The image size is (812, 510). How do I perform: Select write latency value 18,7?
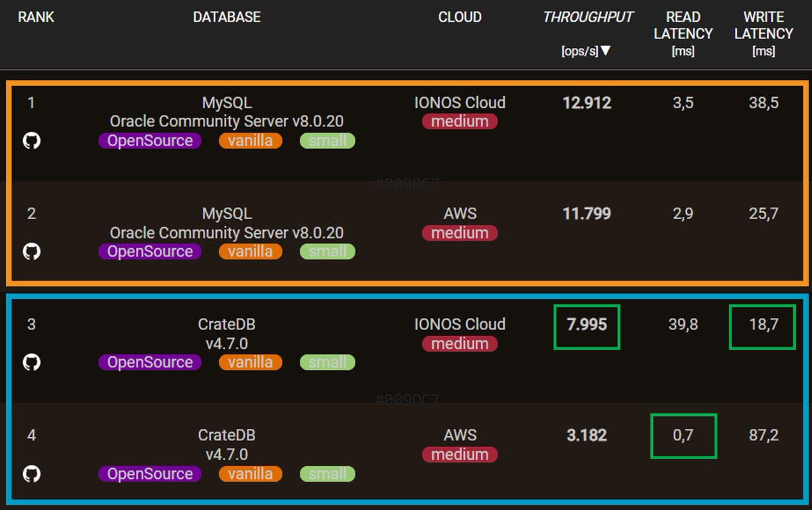tap(764, 325)
